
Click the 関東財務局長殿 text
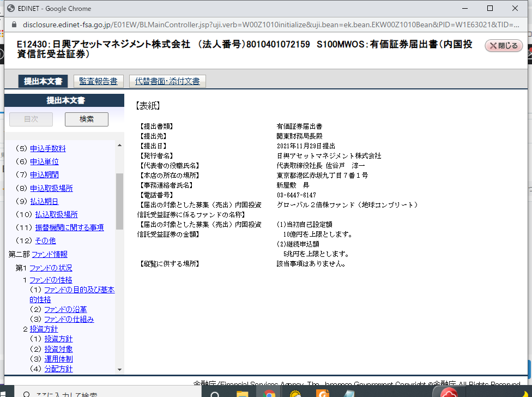tap(300, 136)
